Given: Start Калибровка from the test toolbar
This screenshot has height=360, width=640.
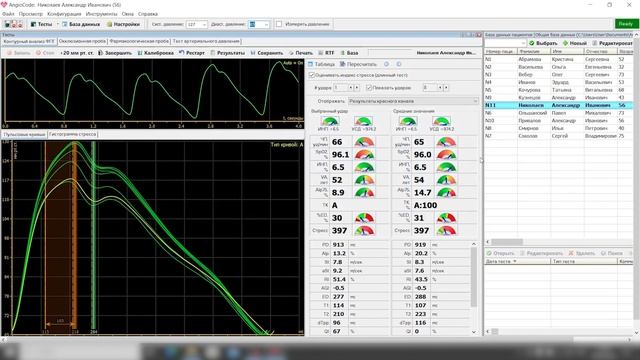Looking at the screenshot, I should [156, 53].
